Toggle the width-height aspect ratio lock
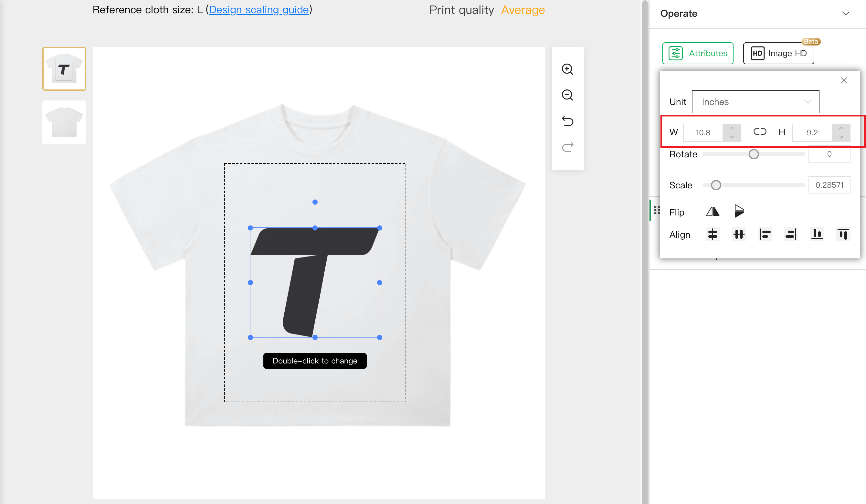This screenshot has height=504, width=866. click(x=760, y=132)
